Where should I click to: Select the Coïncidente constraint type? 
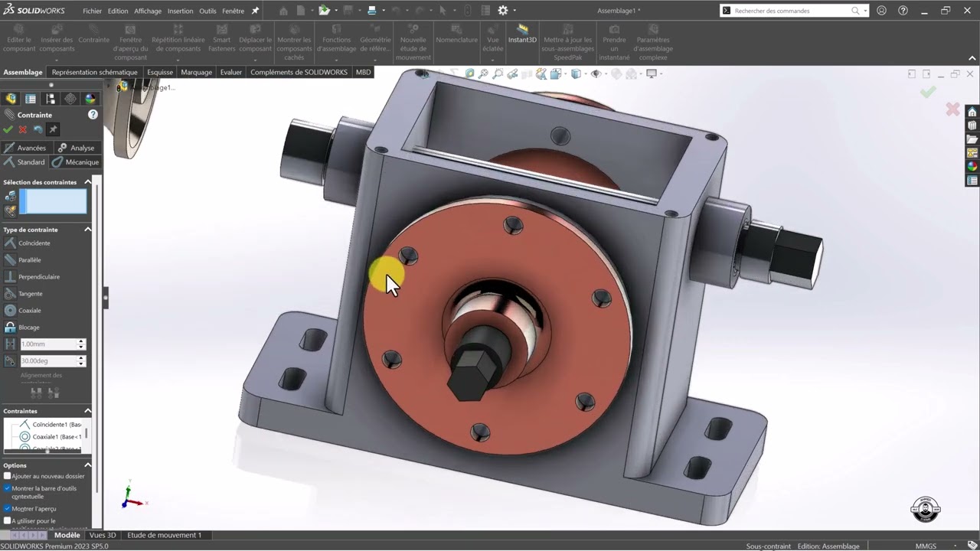tap(27, 243)
